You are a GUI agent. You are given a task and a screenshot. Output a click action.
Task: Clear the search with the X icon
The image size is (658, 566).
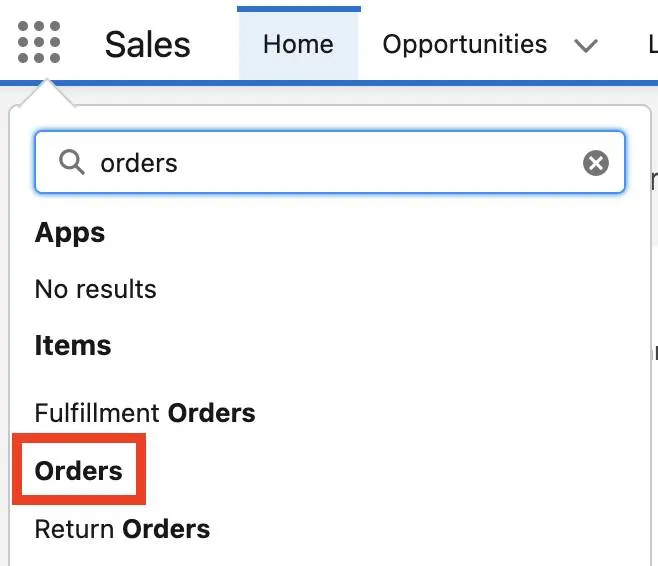pyautogui.click(x=595, y=163)
